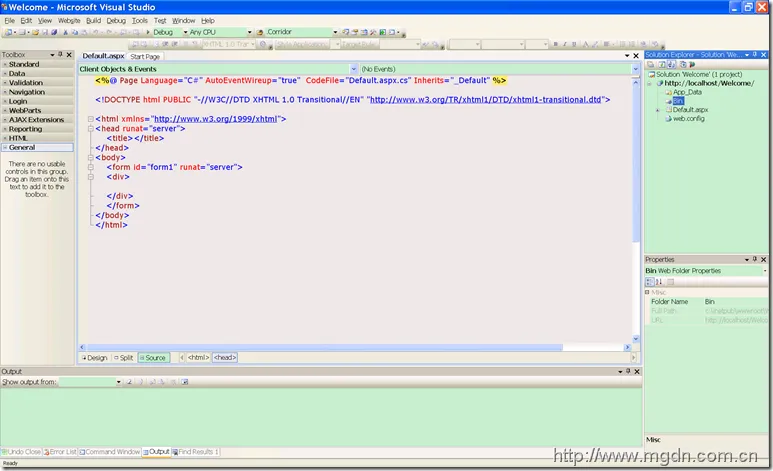Open the (No Events) dropdown
Viewport: 773px width, 471px height.
coord(635,69)
